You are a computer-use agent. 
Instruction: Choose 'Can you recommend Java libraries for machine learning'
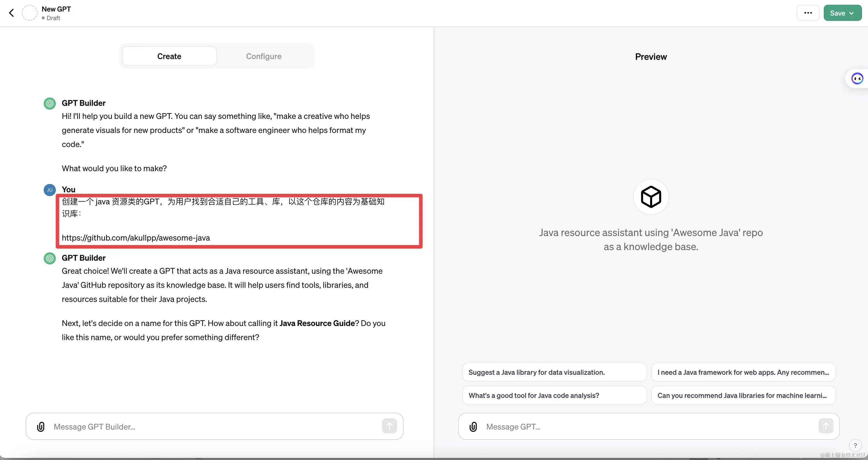pyautogui.click(x=743, y=395)
